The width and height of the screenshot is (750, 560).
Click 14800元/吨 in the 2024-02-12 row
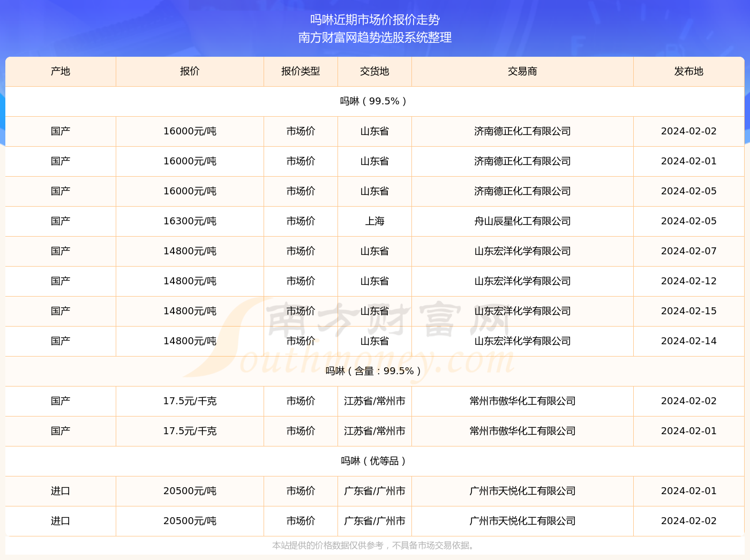[x=190, y=281]
